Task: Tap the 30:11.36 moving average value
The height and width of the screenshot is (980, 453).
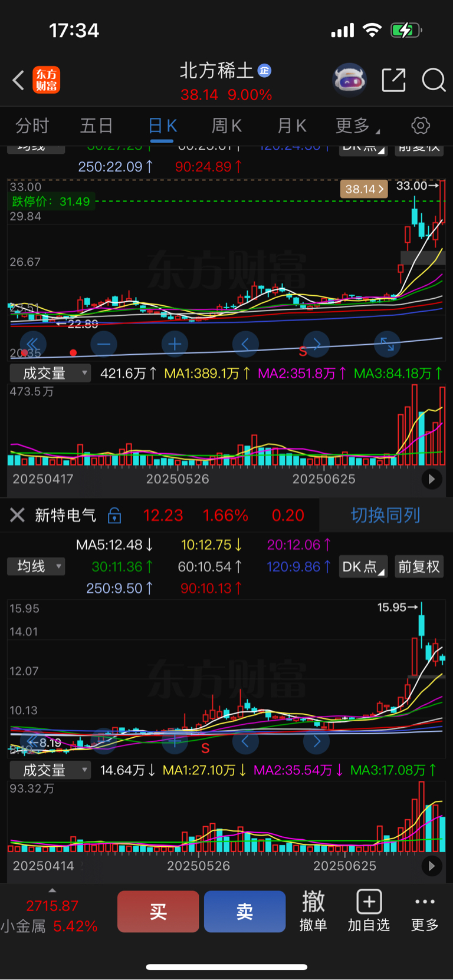Action: [x=123, y=566]
